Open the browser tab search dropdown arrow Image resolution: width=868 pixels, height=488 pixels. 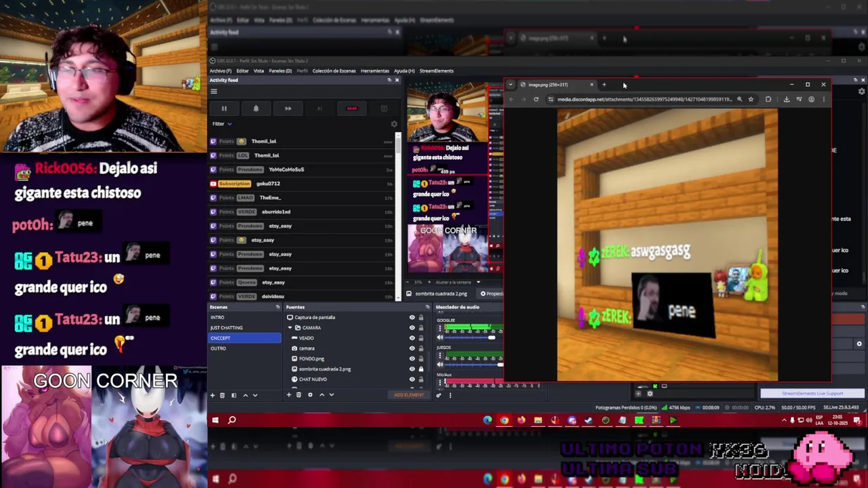tap(511, 85)
